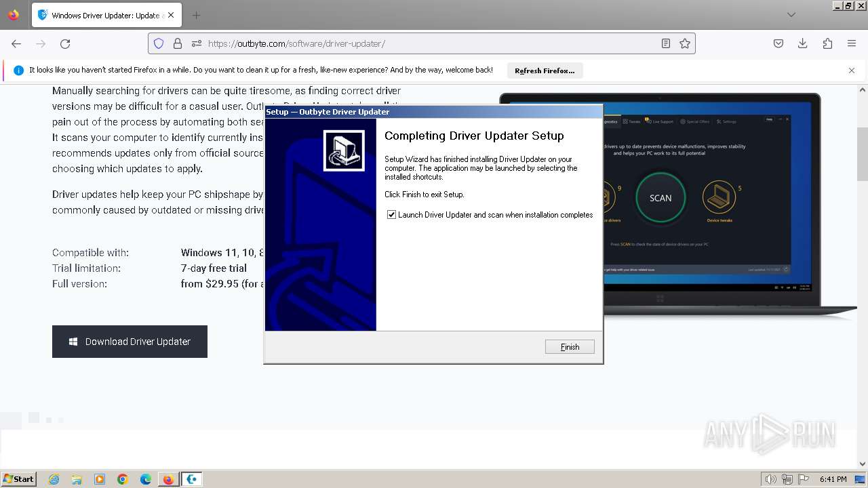Focus the outbyte.com URL address field
Image resolution: width=868 pixels, height=488 pixels.
[421, 43]
